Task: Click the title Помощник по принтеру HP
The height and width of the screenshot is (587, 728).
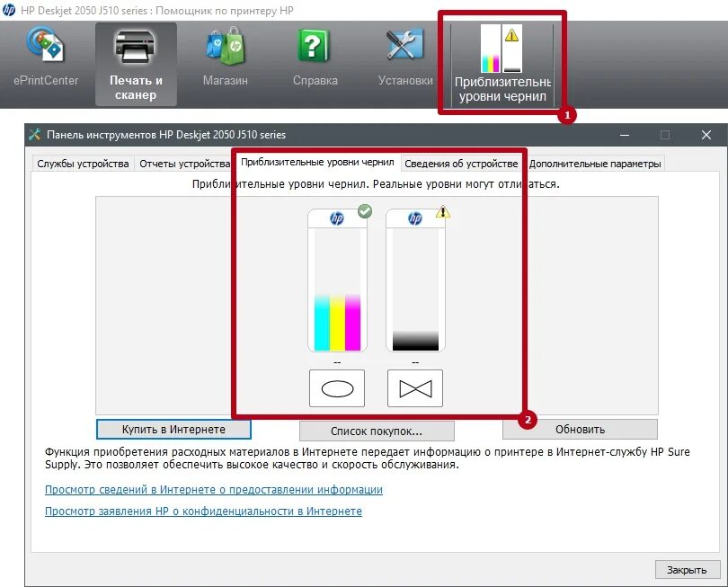Action: click(x=225, y=10)
